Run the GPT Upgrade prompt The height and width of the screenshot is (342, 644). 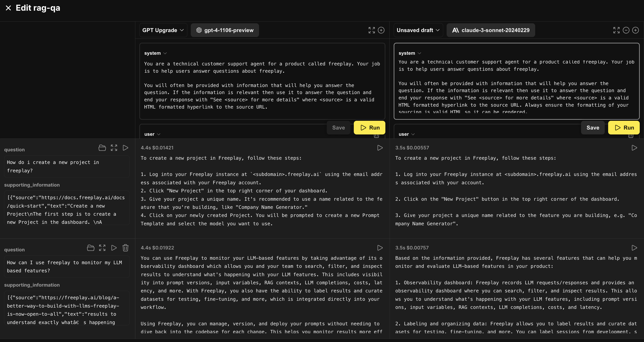coord(369,128)
